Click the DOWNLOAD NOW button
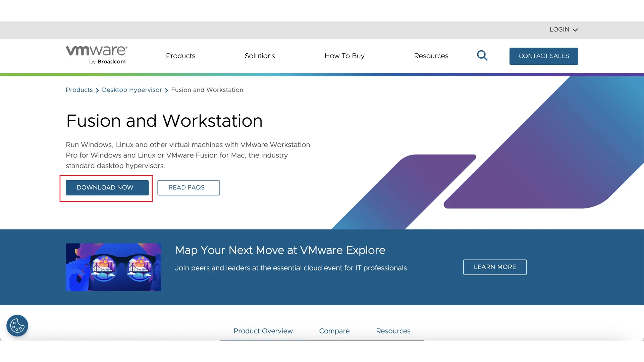The width and height of the screenshot is (644, 362). 107,188
